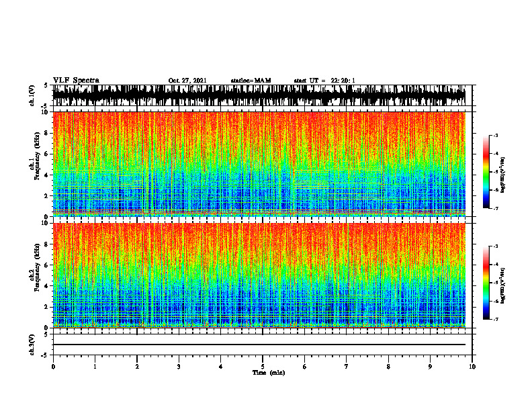Click the "ch.3(V)" axis label
532x411 pixels.
pyautogui.click(x=32, y=345)
